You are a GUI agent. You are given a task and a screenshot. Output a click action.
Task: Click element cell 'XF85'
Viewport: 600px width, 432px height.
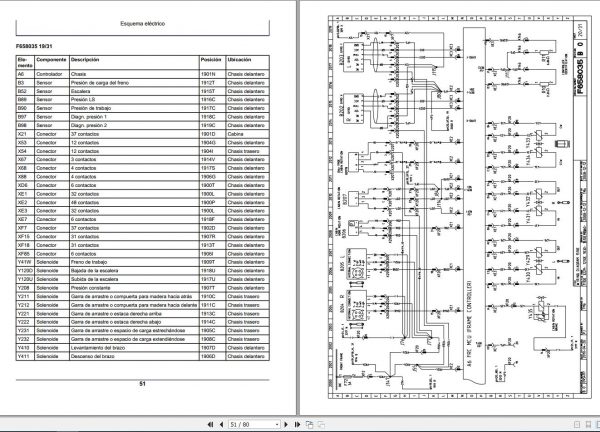(25, 254)
